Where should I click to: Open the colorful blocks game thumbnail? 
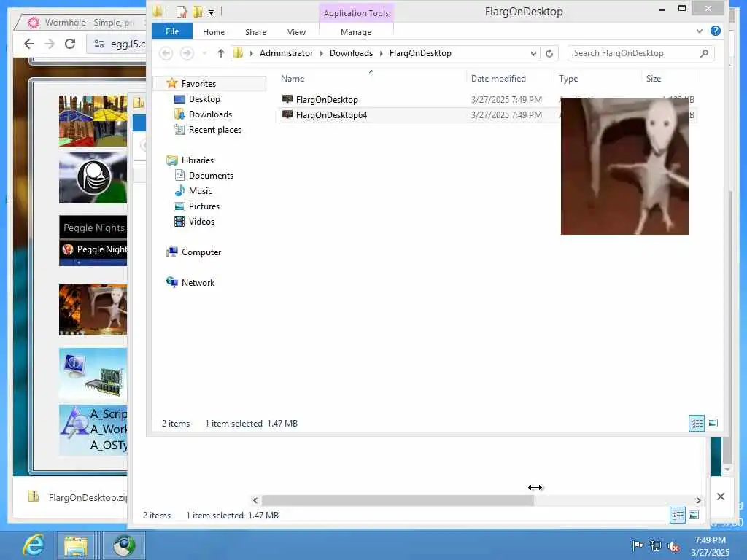click(93, 121)
